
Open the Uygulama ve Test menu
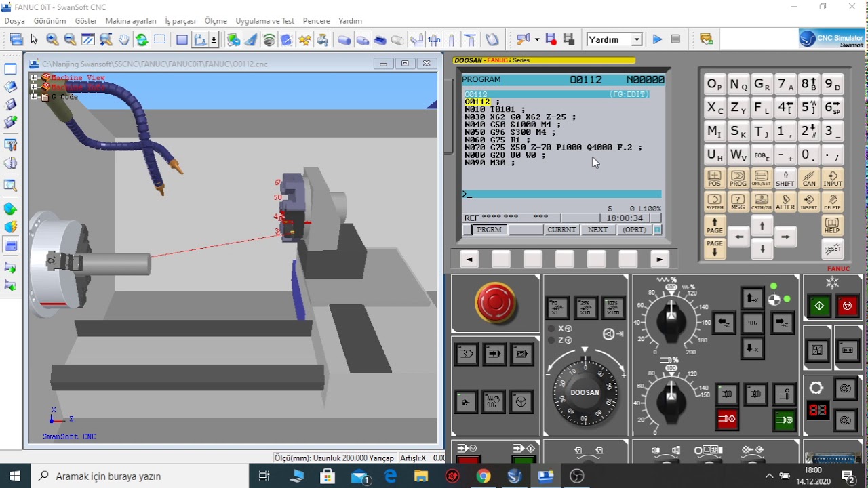(x=265, y=21)
